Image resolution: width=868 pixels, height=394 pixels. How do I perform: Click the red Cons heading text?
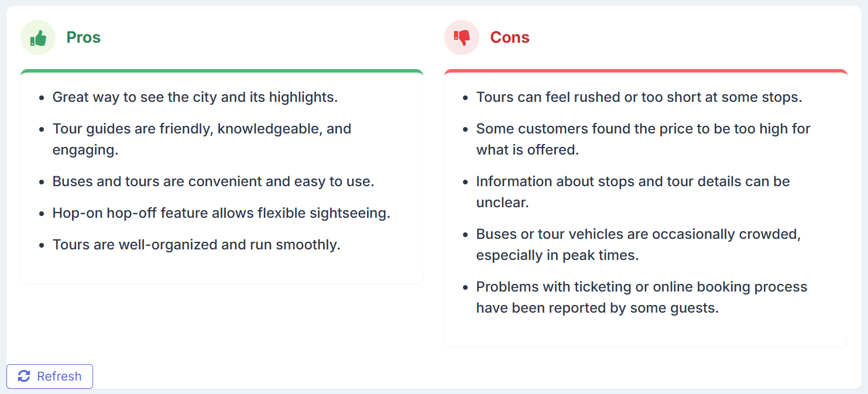tap(509, 37)
